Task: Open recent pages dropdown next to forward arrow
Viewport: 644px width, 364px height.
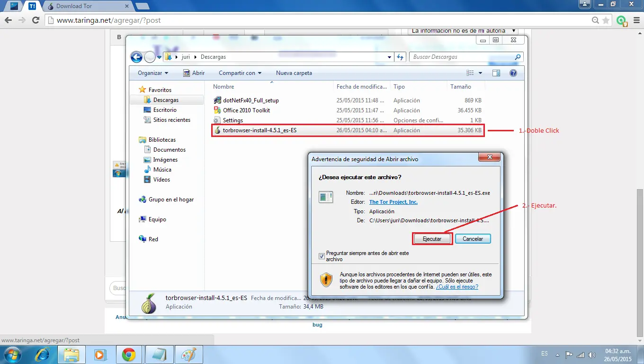Action: coord(159,57)
